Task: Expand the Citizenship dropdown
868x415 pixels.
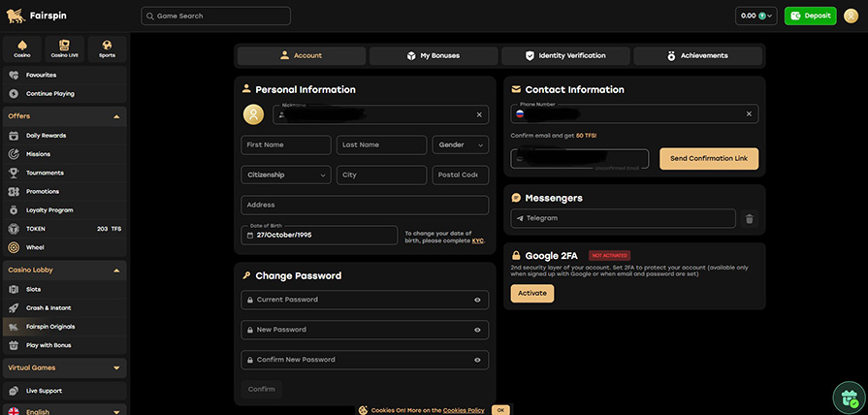Action: pyautogui.click(x=285, y=176)
